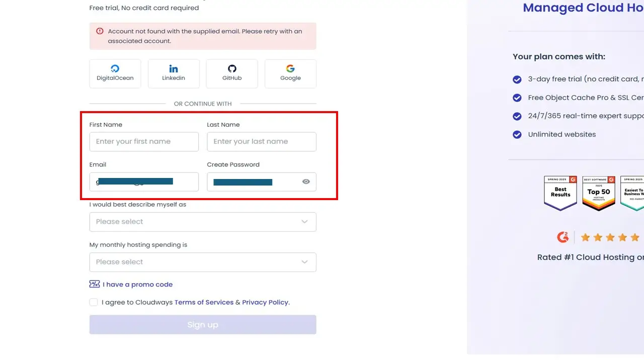Open Privacy Policy link
Screen dimensions: 644x362
coord(266,302)
